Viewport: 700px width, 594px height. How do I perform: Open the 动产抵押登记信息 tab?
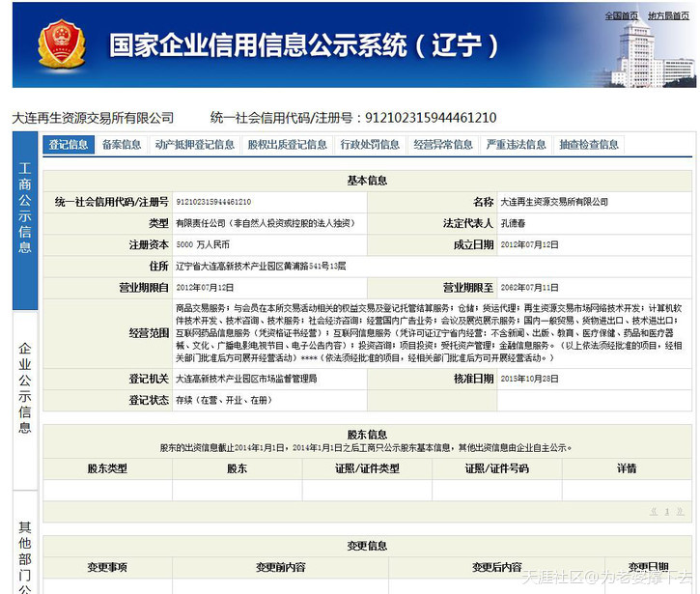[194, 145]
